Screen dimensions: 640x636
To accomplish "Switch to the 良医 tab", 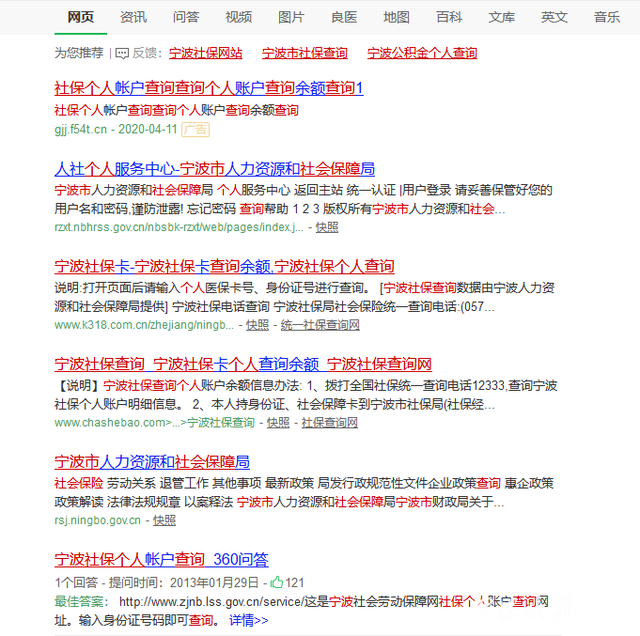I will pos(344,17).
